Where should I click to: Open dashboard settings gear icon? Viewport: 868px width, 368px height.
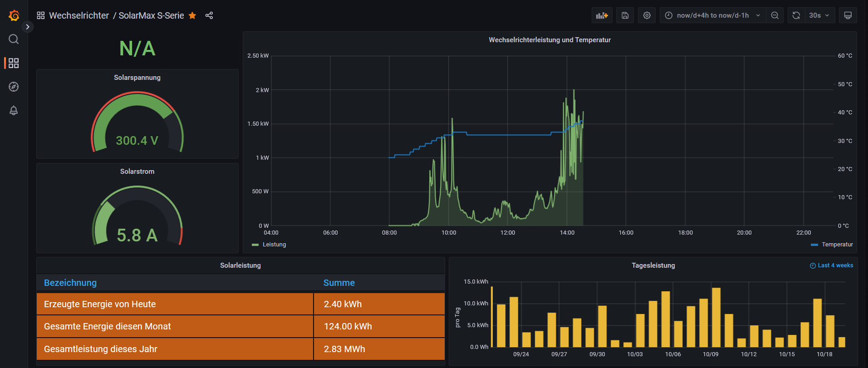[647, 15]
